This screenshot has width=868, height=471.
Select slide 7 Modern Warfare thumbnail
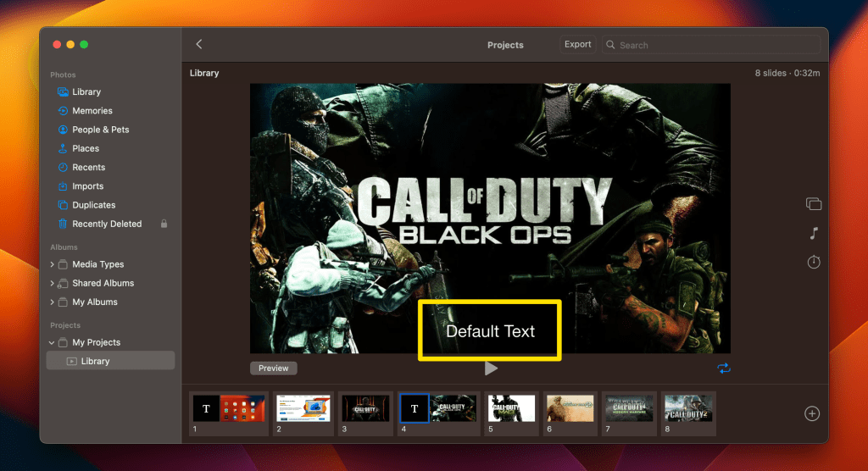[629, 408]
